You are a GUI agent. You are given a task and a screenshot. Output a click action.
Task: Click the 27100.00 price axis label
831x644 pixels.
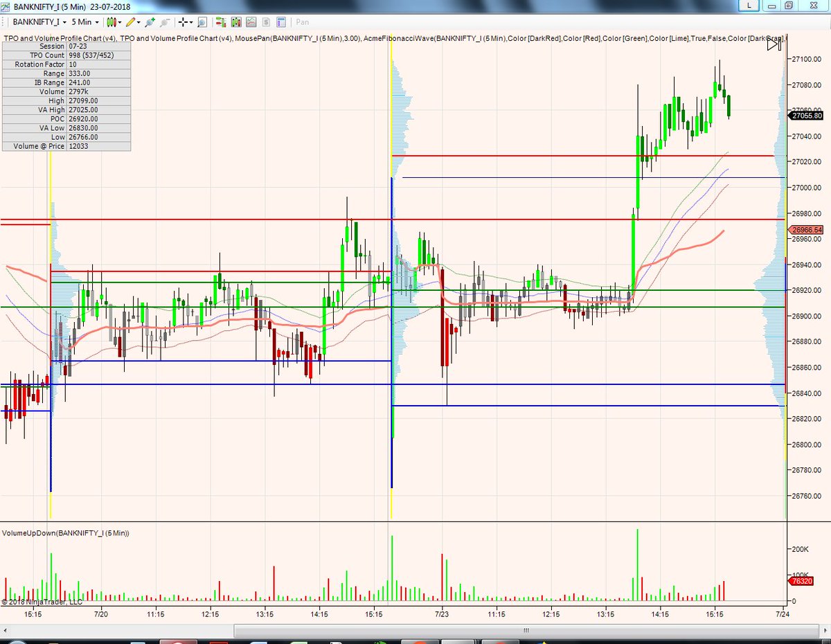point(807,59)
